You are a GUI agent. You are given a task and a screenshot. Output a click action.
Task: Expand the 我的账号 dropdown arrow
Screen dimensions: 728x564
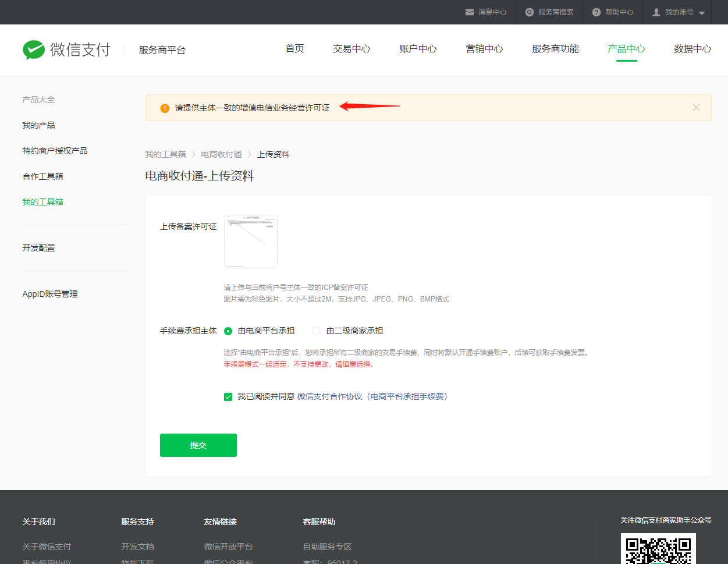coord(702,13)
